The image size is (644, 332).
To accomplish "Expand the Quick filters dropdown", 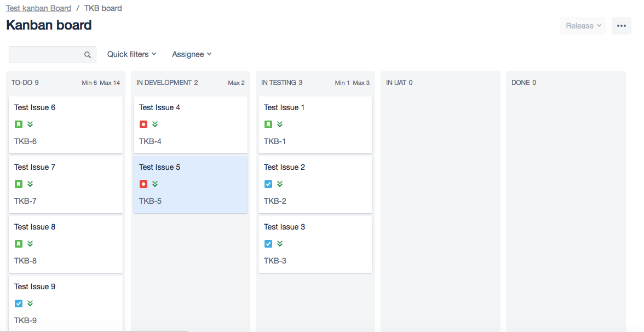I will click(132, 54).
